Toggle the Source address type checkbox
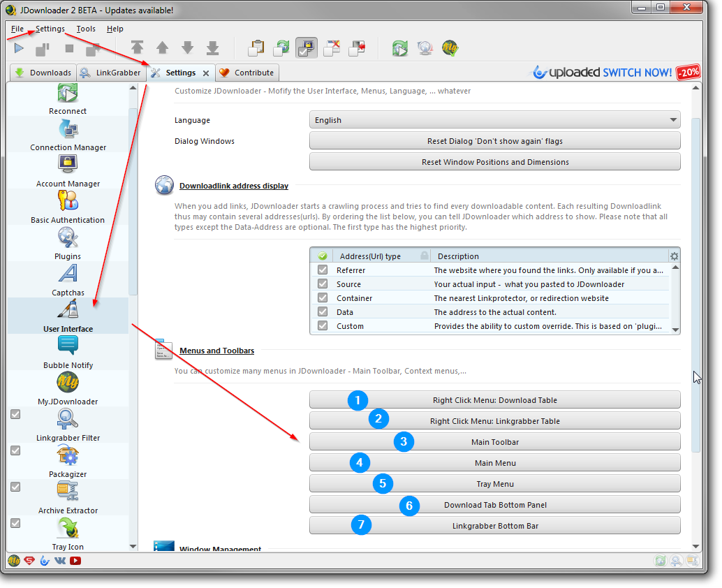Image resolution: width=722 pixels, height=588 pixels. [323, 284]
